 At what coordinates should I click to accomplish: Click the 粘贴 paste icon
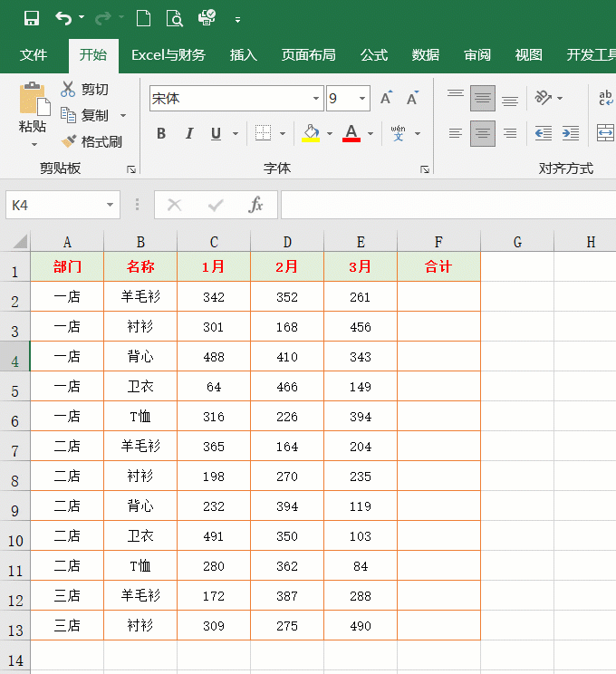pos(34,99)
